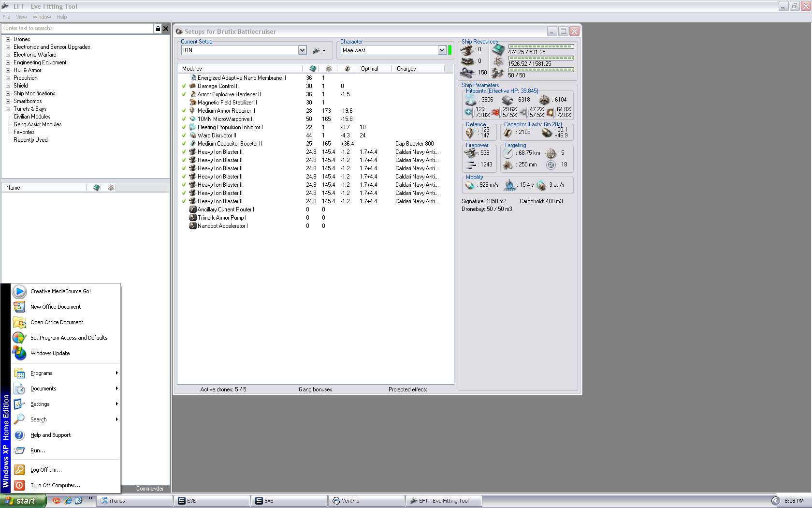The height and width of the screenshot is (508, 812).
Task: Click the warp speed icon showing 3 au/s
Action: pos(541,185)
